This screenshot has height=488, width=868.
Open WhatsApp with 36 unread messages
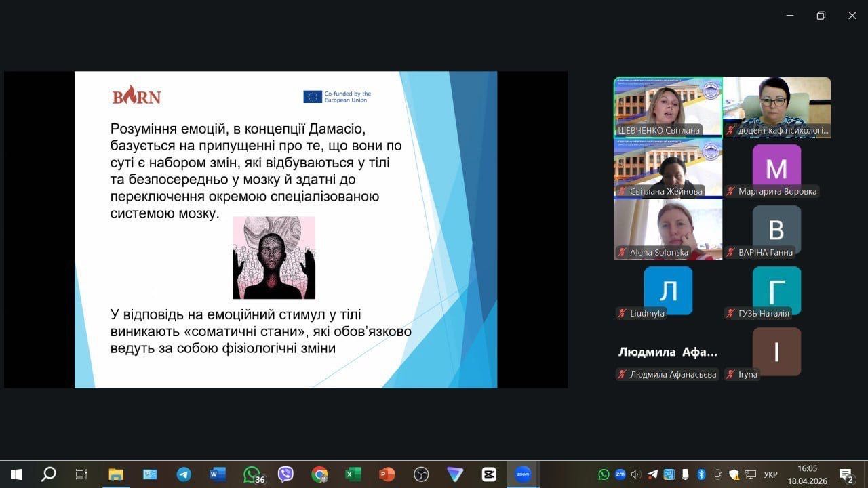click(x=252, y=474)
